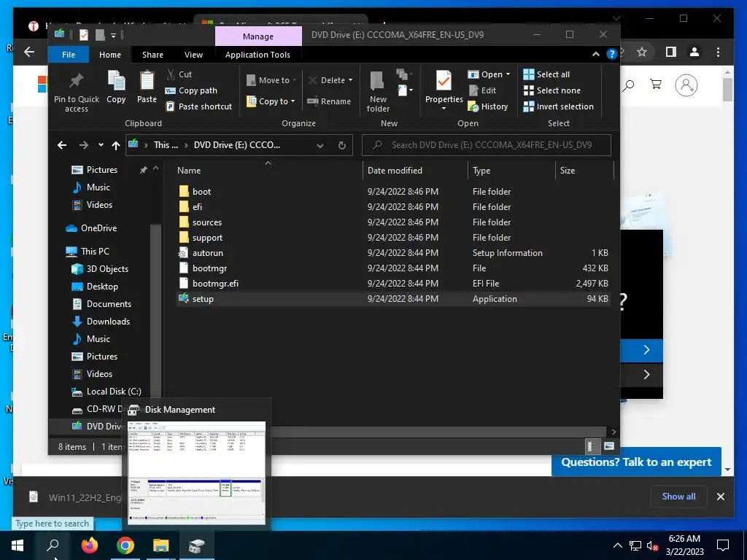Open taskbar search magnifier icon
The height and width of the screenshot is (560, 747).
pyautogui.click(x=53, y=545)
